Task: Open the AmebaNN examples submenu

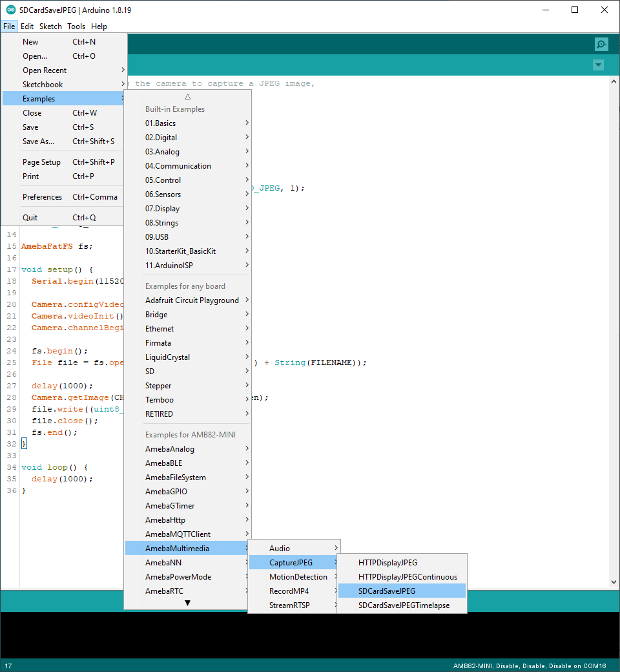Action: pos(187,562)
